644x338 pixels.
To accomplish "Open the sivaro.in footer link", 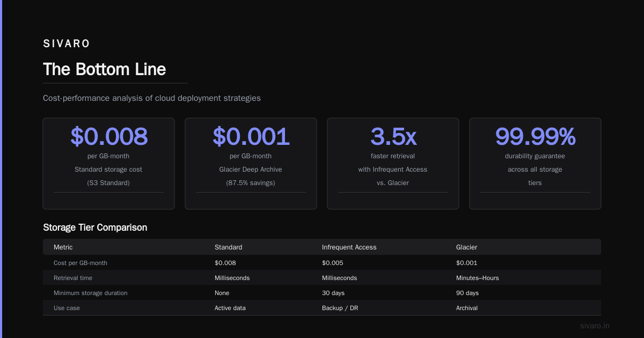I will pos(595,326).
